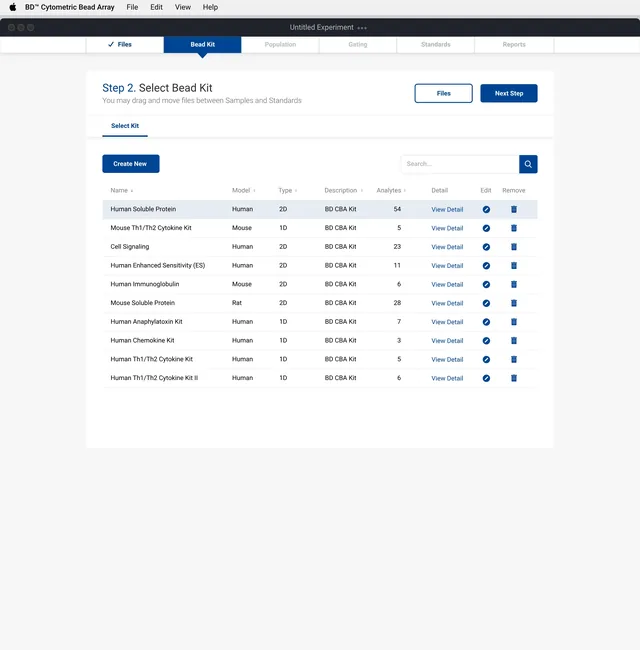Click the outlined Files button
This screenshot has width=640, height=650.
443,93
